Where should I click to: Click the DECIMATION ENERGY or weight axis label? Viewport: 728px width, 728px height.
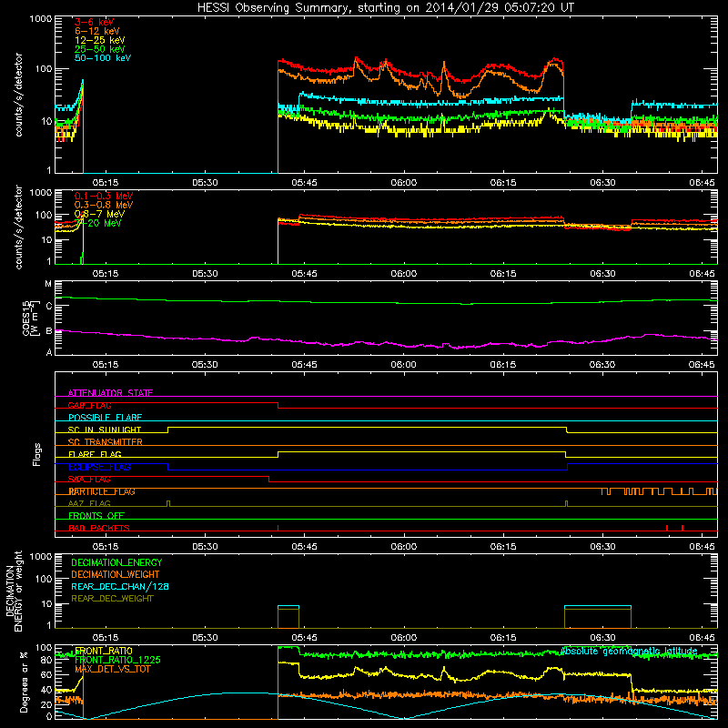click(14, 591)
